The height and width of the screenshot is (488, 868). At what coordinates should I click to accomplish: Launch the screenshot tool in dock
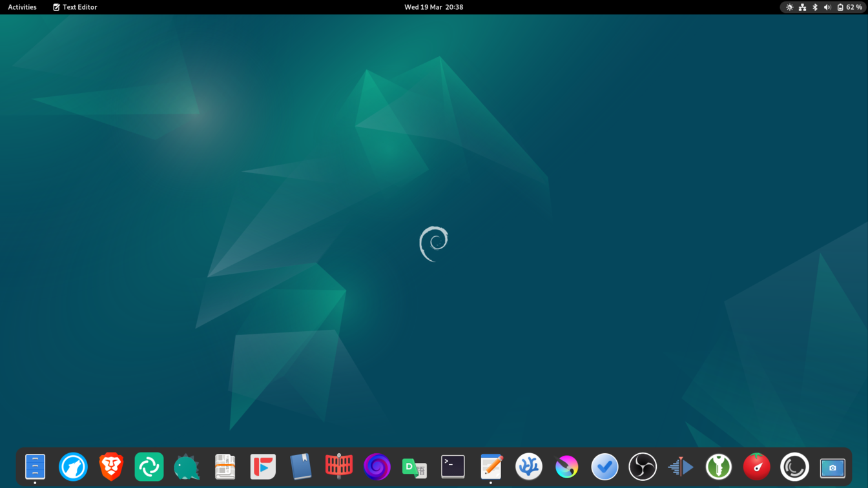(832, 466)
